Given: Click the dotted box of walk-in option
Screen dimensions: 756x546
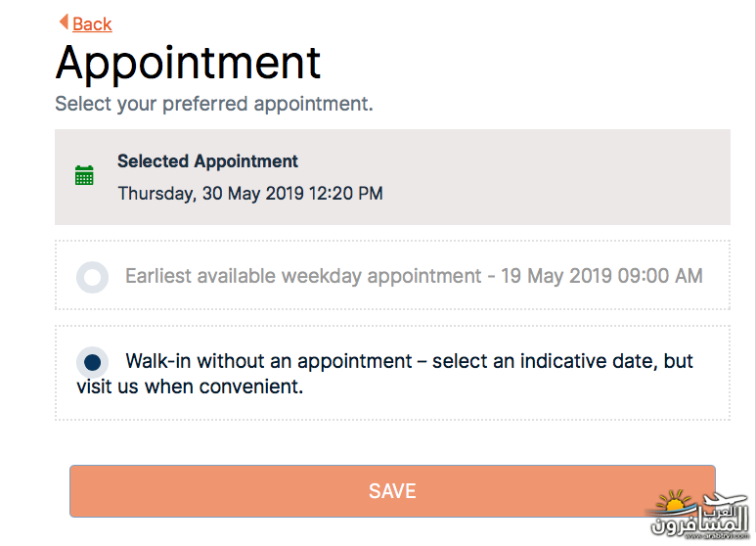Looking at the screenshot, I should [x=392, y=373].
